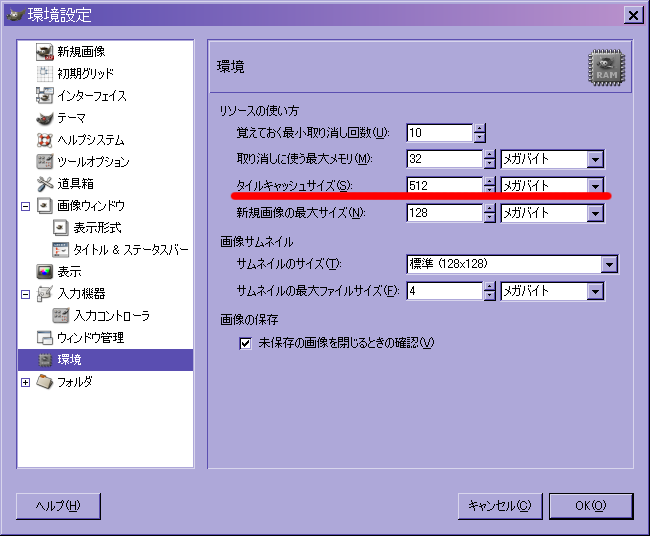Click the 初期グリッド grid icon
This screenshot has width=650, height=536.
click(x=44, y=74)
